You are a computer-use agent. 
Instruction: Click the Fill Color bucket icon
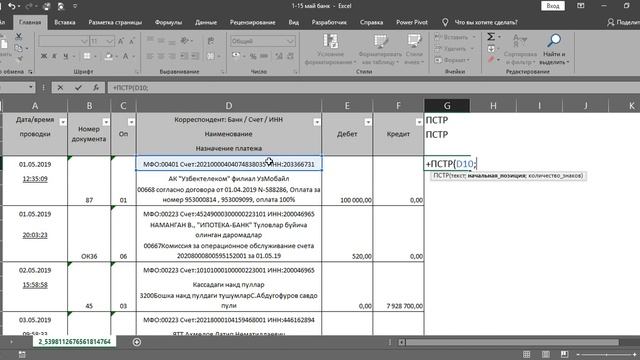[x=108, y=56]
